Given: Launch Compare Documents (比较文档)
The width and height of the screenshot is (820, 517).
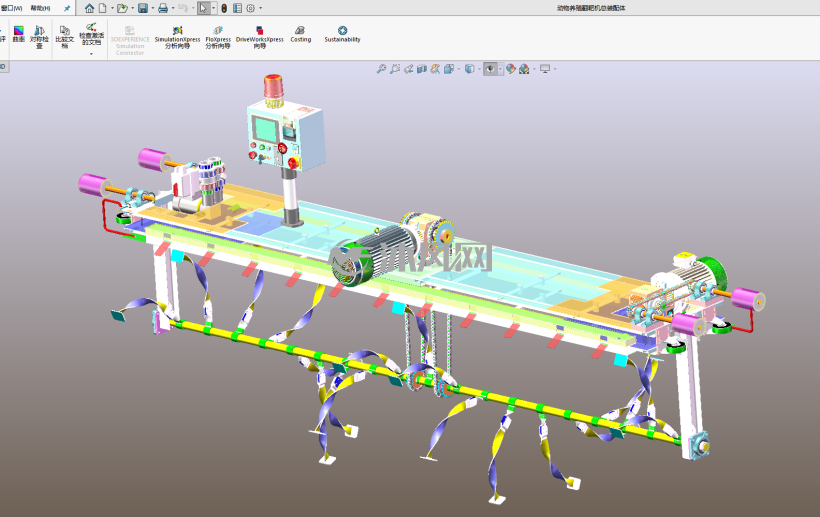Looking at the screenshot, I should pos(64,37).
